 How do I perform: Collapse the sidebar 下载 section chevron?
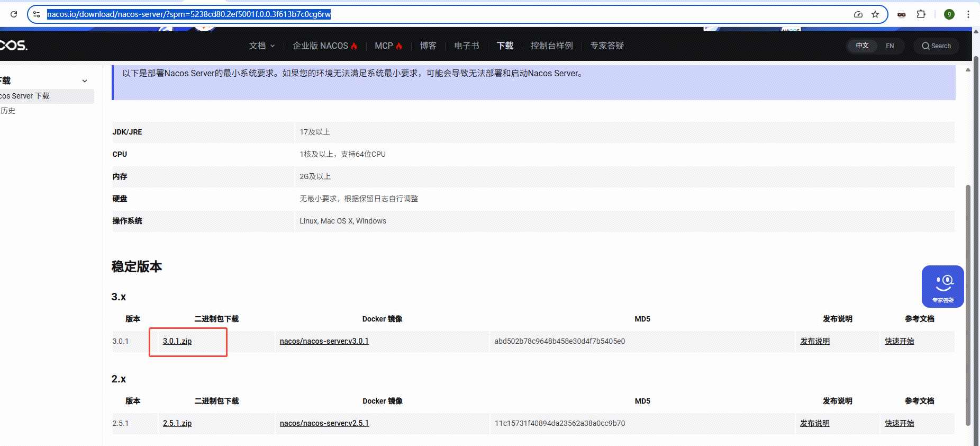point(85,81)
